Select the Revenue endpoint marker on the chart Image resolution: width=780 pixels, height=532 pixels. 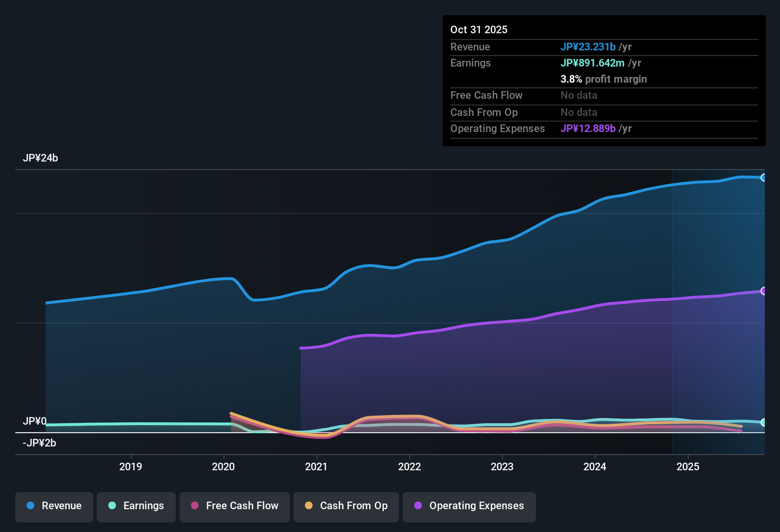click(x=764, y=177)
